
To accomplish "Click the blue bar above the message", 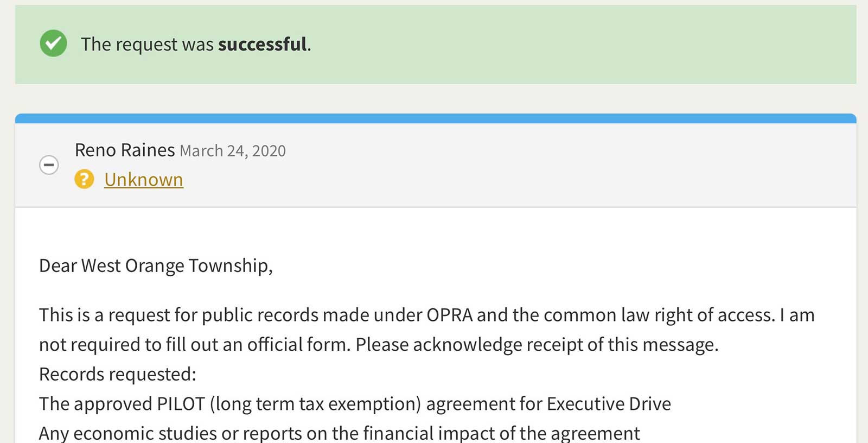I will [x=436, y=118].
